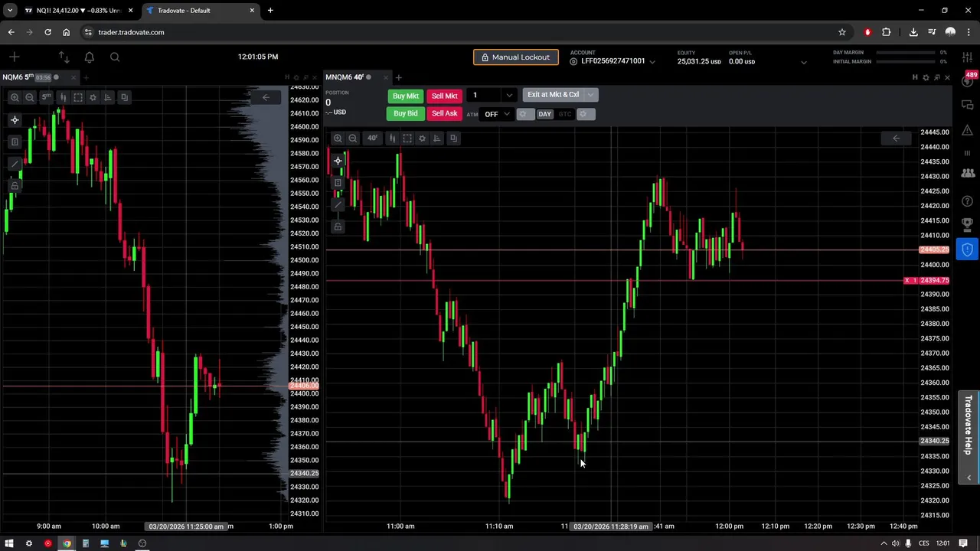Click the back arrow on NQM6 chart

(x=266, y=97)
